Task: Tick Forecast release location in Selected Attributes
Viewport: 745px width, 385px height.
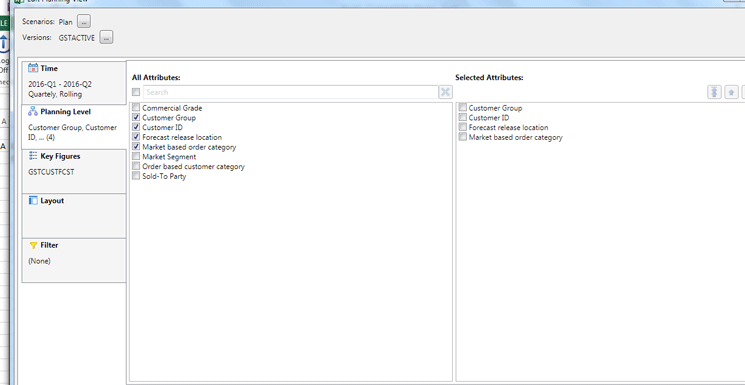Action: pos(462,127)
